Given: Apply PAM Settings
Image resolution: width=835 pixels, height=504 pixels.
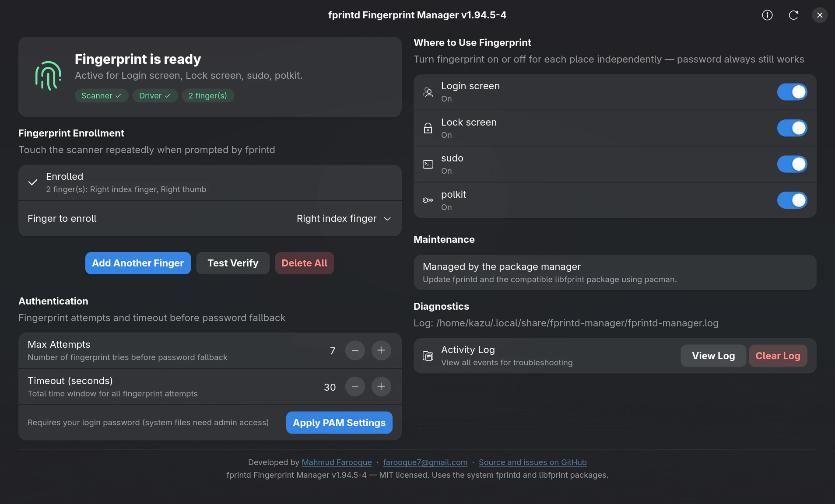Looking at the screenshot, I should pos(339,423).
